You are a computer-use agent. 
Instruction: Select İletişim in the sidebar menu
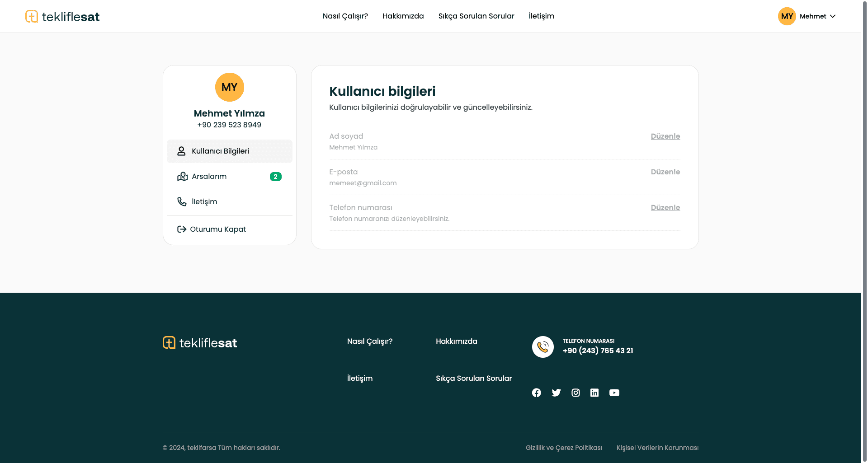(x=204, y=202)
